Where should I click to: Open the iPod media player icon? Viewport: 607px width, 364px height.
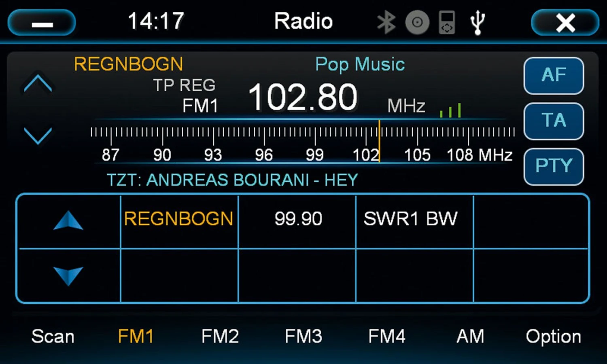[447, 22]
